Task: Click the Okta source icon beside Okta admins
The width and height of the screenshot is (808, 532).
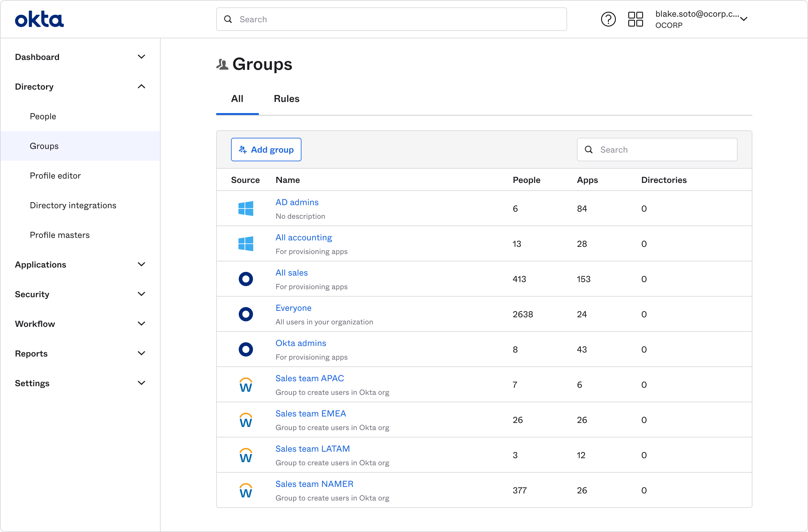Action: 246,349
